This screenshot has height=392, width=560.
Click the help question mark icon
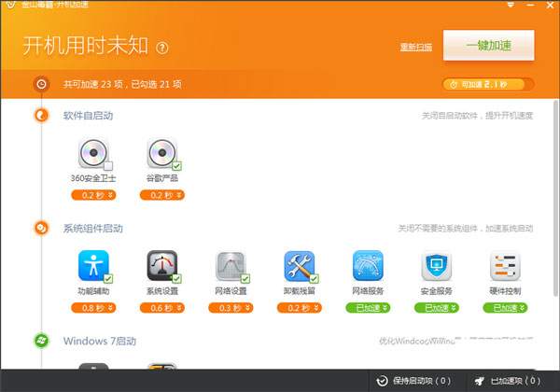(x=162, y=48)
